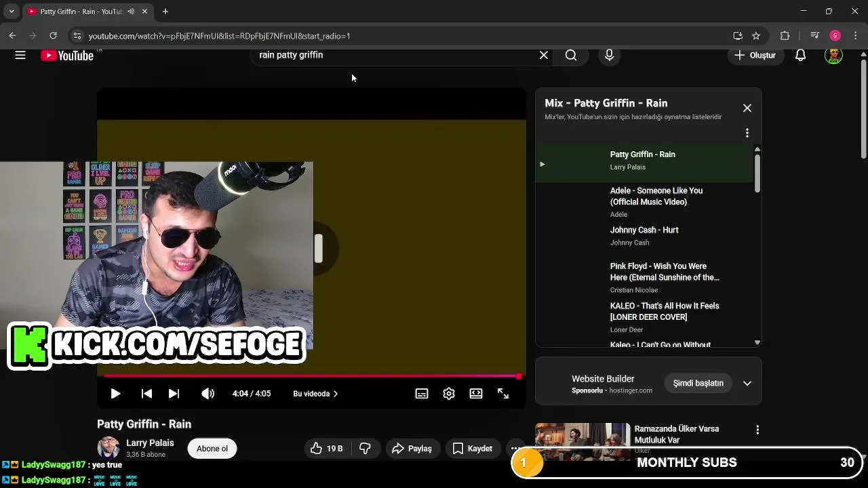This screenshot has width=868, height=488.
Task: Skip to next video in player
Action: (x=174, y=394)
